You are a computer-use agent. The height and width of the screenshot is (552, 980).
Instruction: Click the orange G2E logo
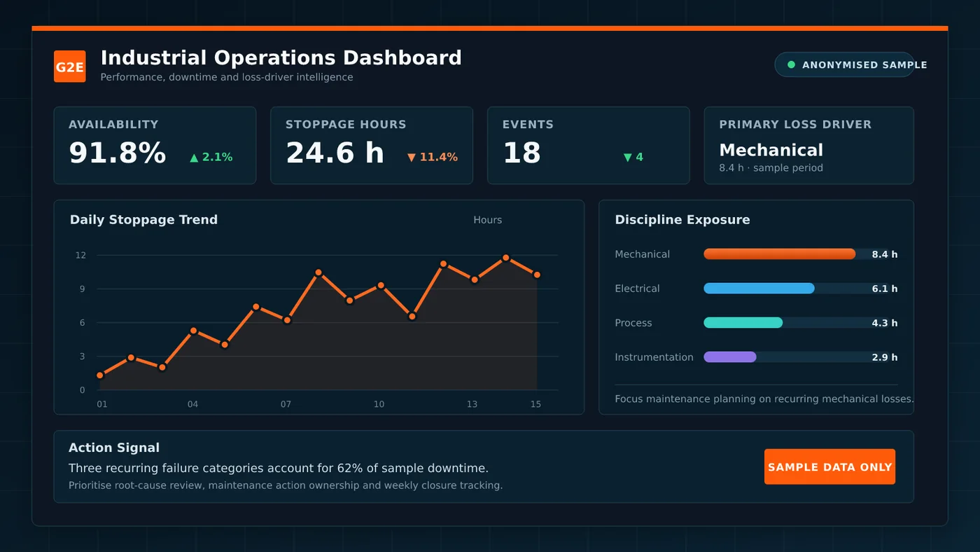pos(70,67)
